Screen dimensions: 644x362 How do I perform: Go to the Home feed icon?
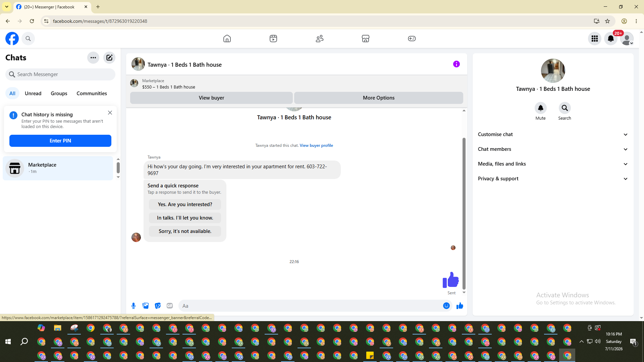tap(227, 39)
